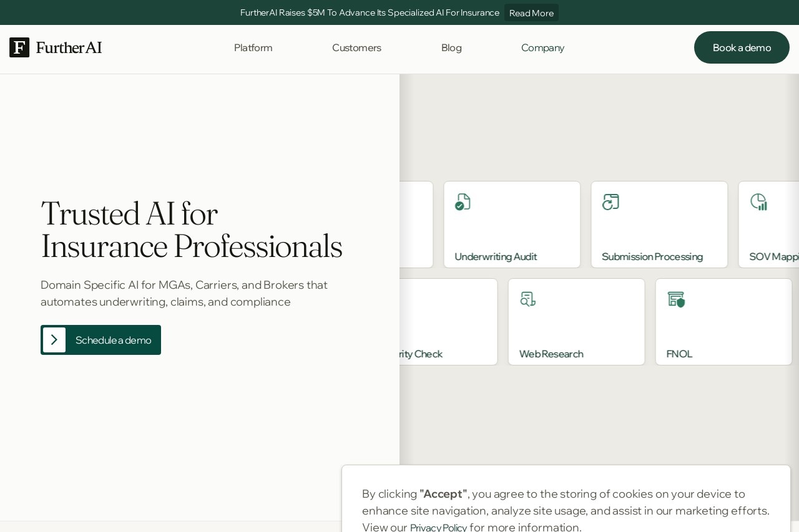Screen dimensions: 799x532
Task: Select the Web Research card label
Action: coord(551,354)
